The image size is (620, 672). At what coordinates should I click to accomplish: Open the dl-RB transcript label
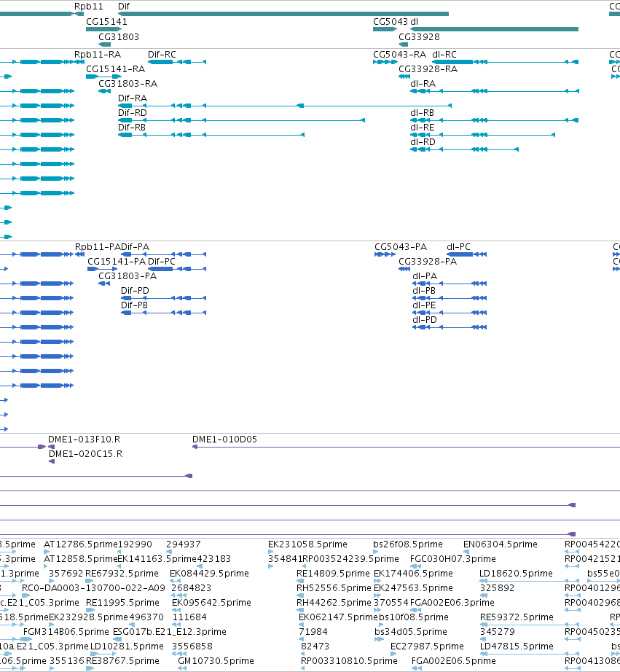pos(422,113)
